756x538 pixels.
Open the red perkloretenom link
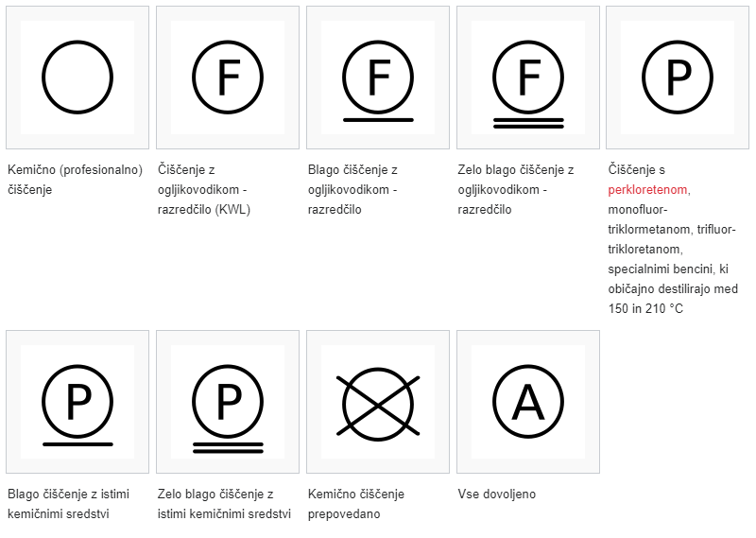[647, 190]
